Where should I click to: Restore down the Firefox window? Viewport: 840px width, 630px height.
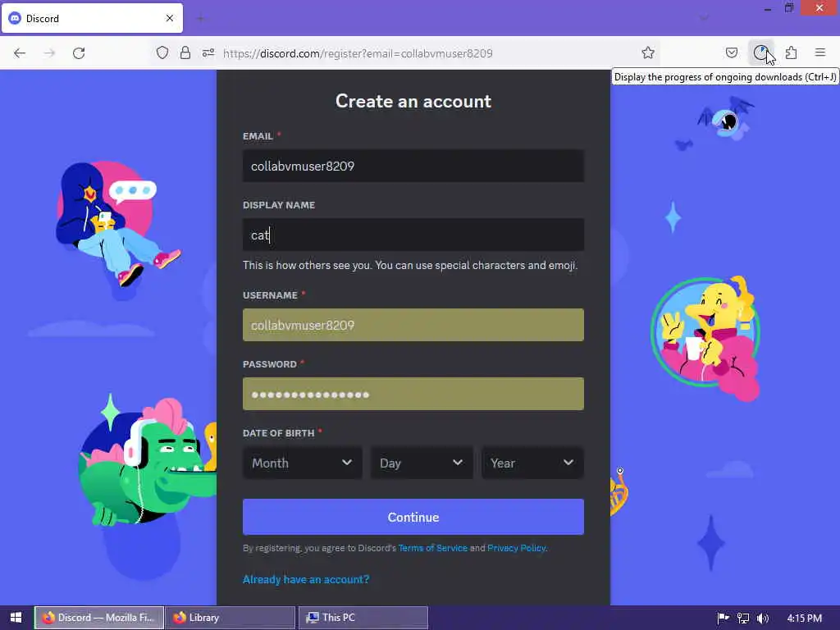[x=789, y=8]
